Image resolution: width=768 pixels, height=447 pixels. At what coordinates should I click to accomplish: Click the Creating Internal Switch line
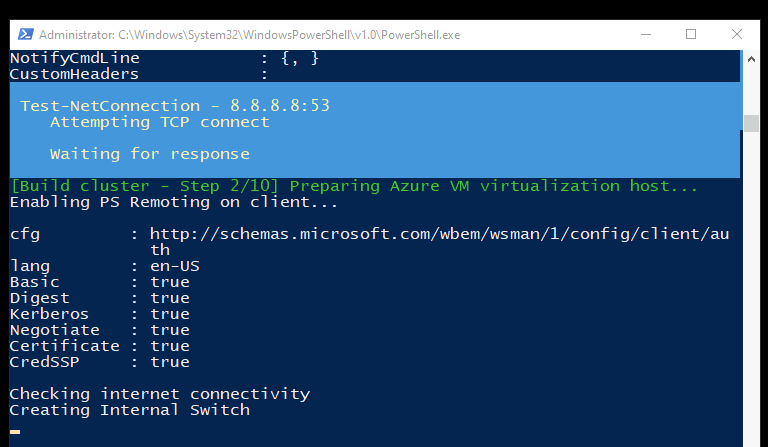[x=129, y=410]
